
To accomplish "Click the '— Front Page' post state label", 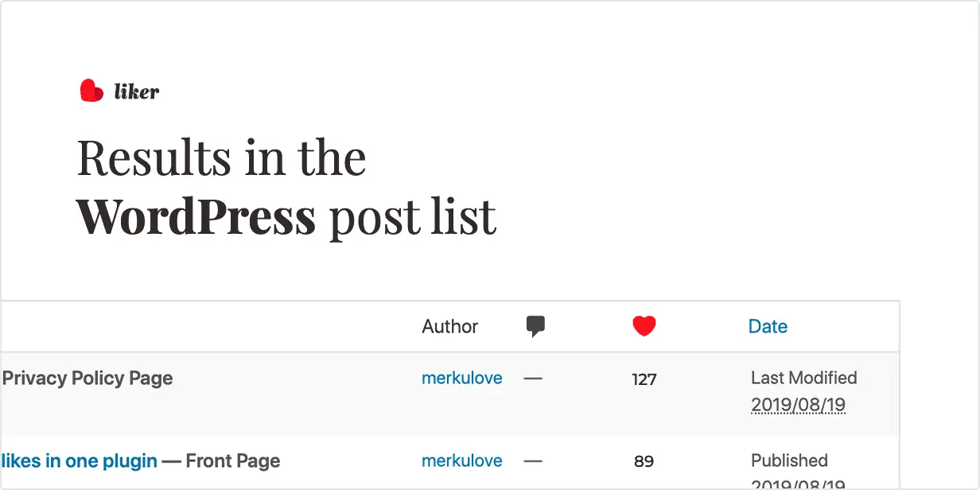I will (221, 461).
